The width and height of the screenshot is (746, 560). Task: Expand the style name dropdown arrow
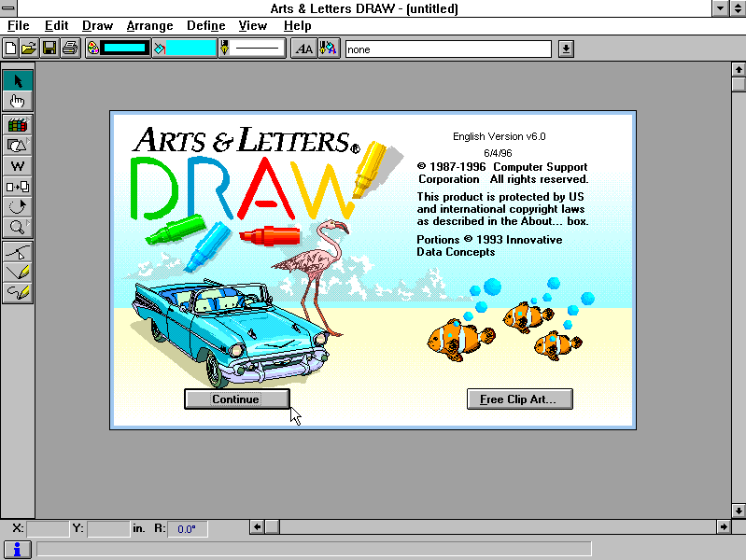pos(566,49)
